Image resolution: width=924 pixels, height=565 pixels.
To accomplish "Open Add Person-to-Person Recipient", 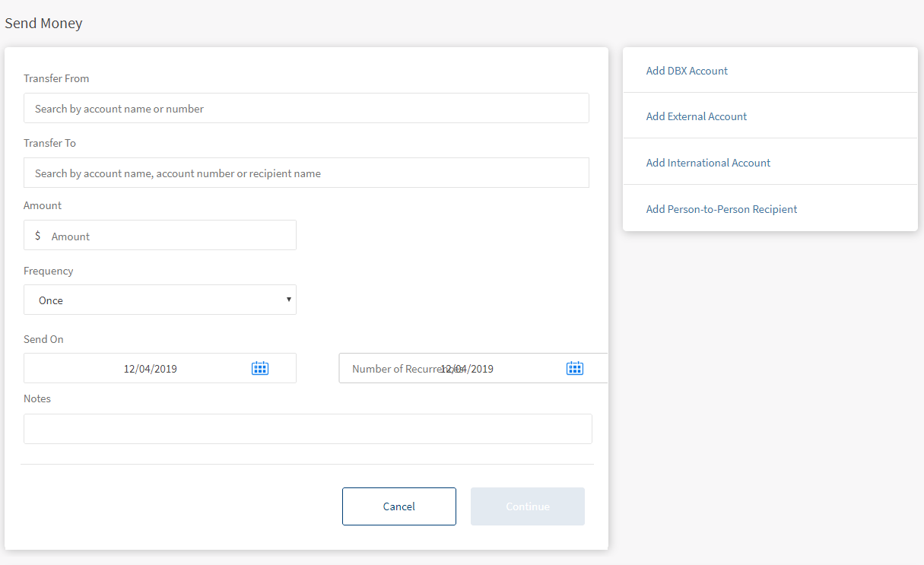I will (721, 209).
